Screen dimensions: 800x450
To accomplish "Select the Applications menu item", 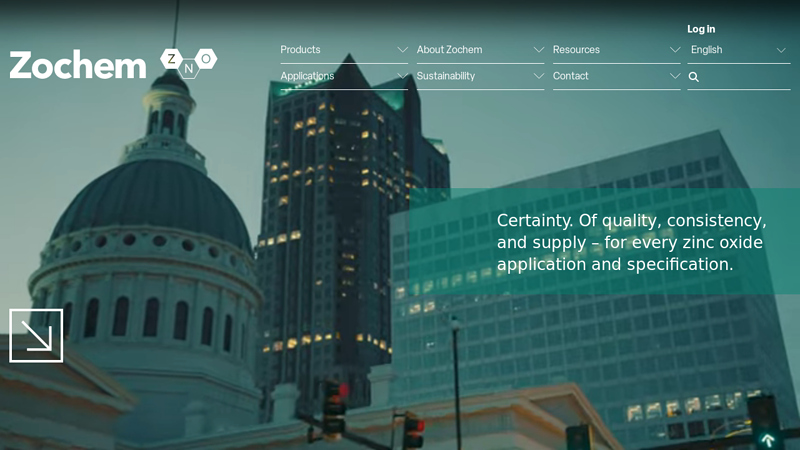I will click(307, 76).
